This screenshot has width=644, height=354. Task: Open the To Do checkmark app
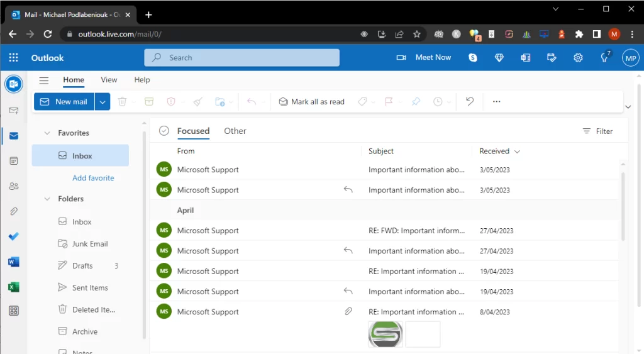[x=14, y=236]
